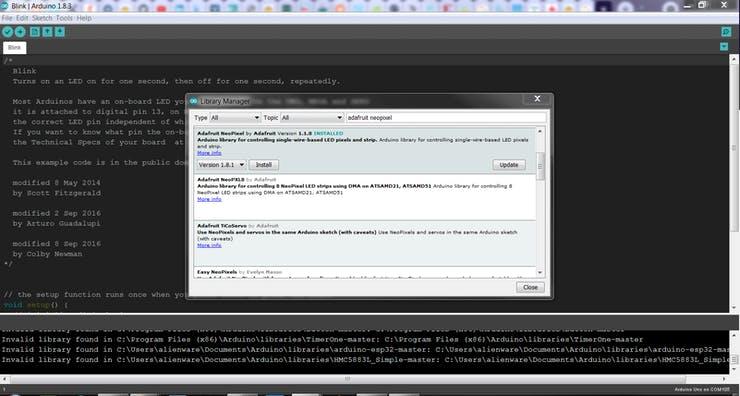Open the Serial Monitor icon
This screenshot has width=740, height=396.
726,32
